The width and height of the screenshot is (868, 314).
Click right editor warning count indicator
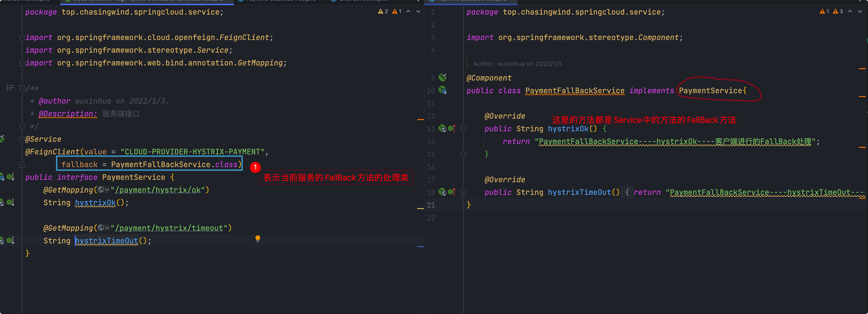[824, 12]
